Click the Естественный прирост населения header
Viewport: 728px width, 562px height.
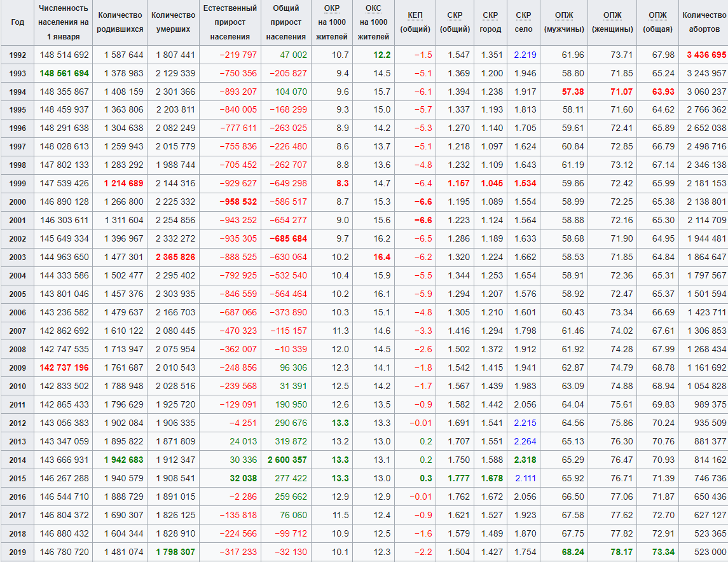pos(230,22)
